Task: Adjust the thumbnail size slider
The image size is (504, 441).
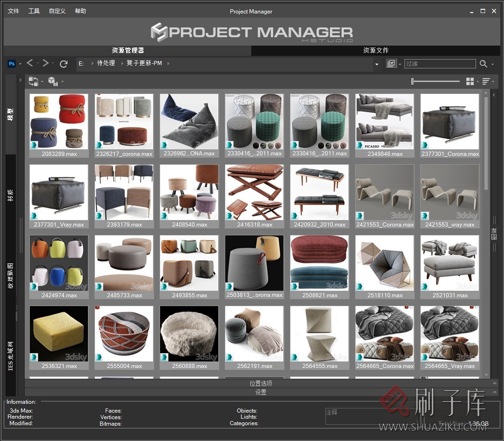Action: pyautogui.click(x=436, y=82)
